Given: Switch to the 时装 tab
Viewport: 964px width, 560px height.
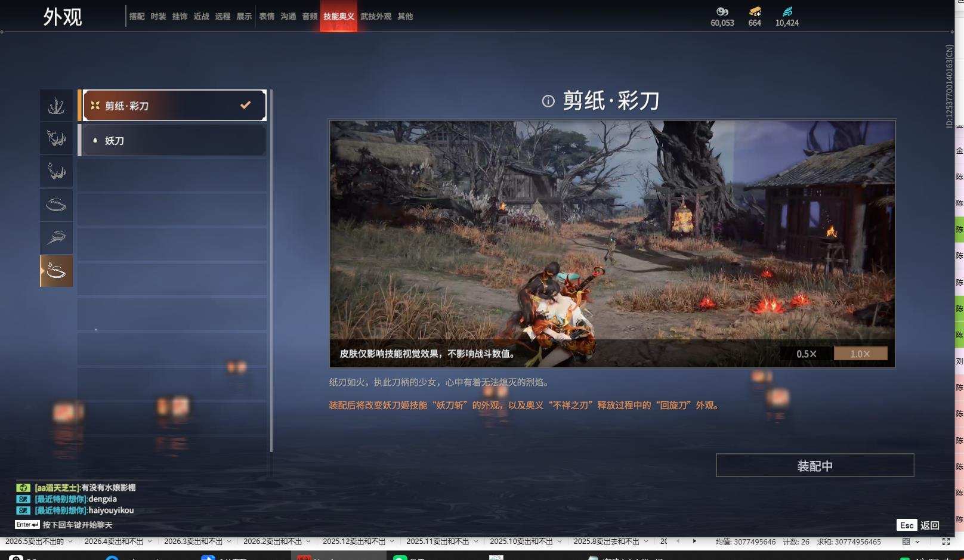Looking at the screenshot, I should (x=159, y=17).
